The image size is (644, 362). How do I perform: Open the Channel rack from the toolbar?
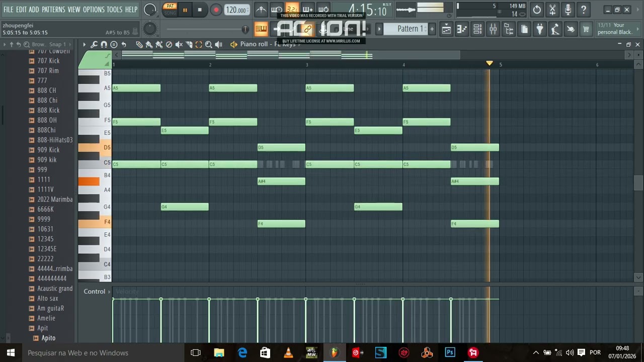click(477, 29)
